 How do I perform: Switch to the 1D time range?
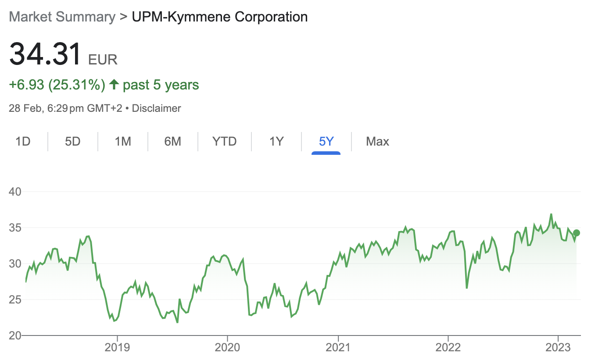(x=23, y=142)
